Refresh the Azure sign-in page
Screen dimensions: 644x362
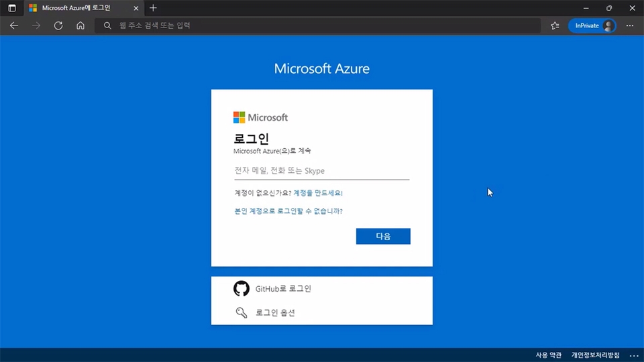(58, 25)
